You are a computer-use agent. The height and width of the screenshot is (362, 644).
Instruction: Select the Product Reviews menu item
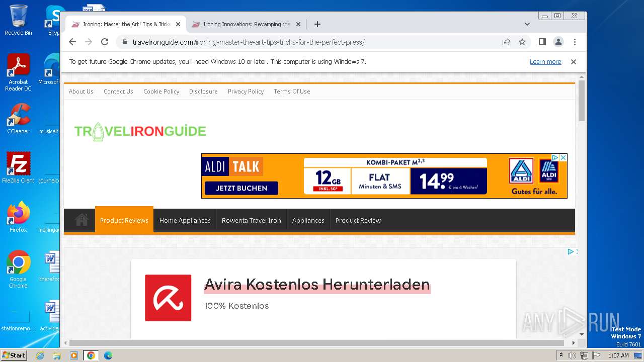coord(124,220)
